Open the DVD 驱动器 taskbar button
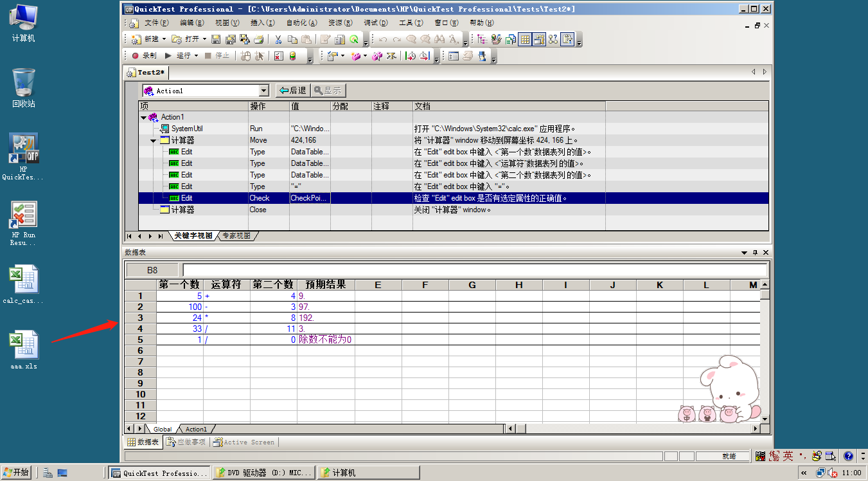 coord(263,473)
